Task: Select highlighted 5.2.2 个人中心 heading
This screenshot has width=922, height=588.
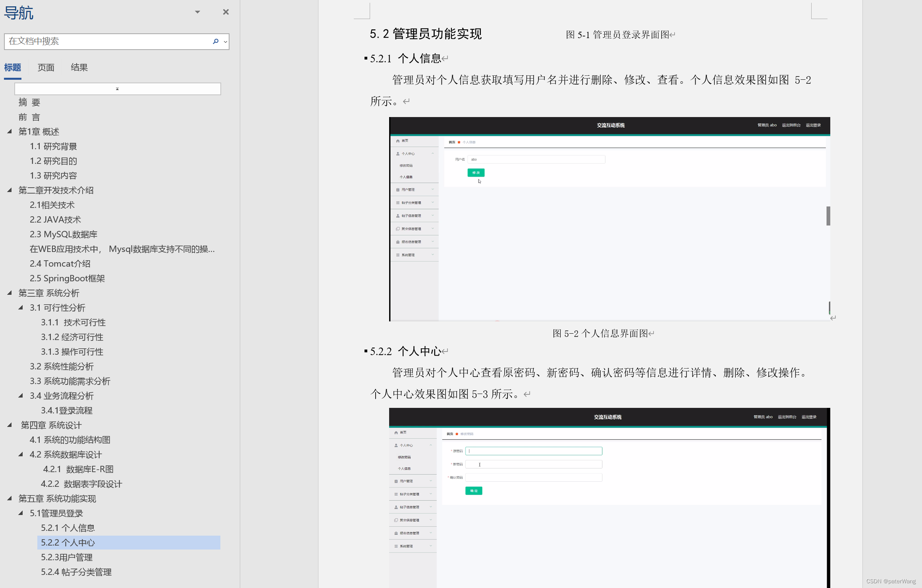Action: 129,543
